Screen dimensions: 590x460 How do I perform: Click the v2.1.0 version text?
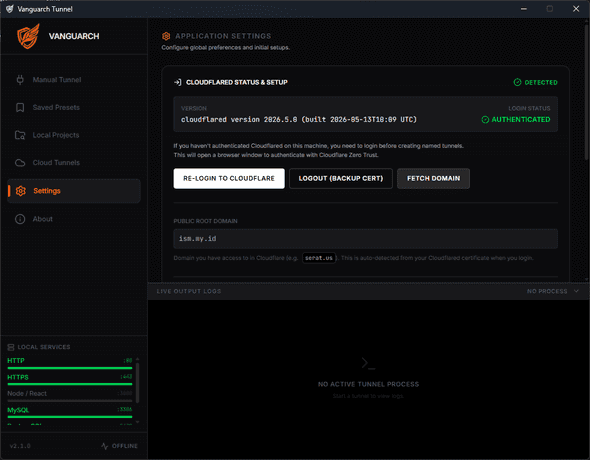(20, 446)
